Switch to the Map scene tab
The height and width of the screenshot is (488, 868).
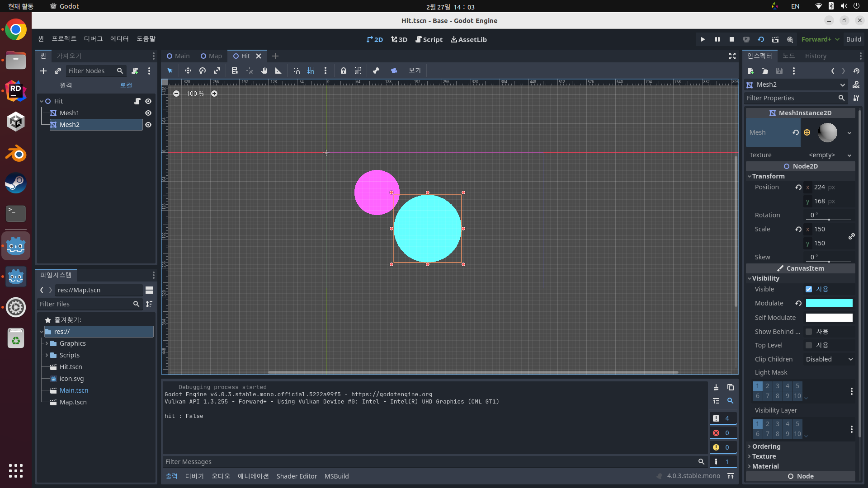pyautogui.click(x=211, y=56)
